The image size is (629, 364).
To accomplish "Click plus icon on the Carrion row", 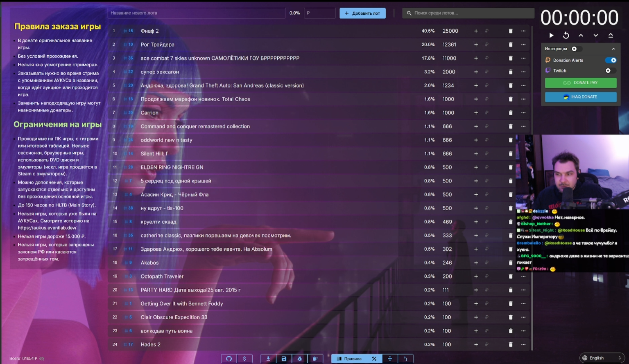I will pyautogui.click(x=476, y=113).
